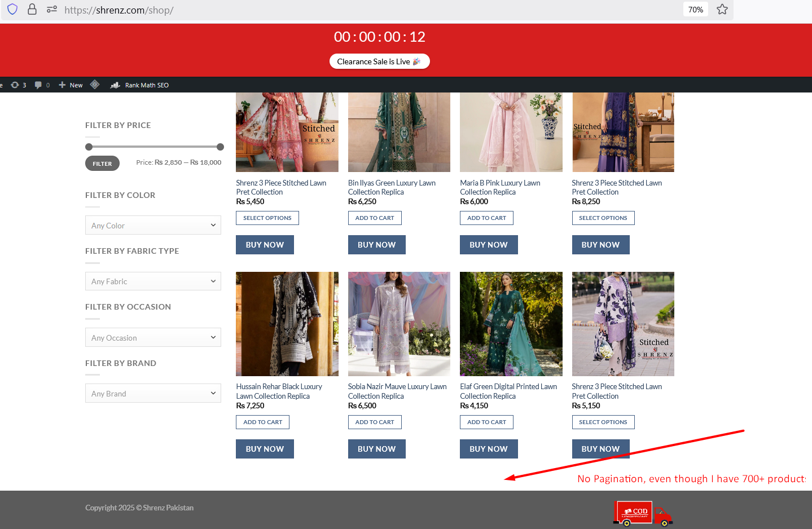Expand the Any Fabric dropdown

pos(153,281)
